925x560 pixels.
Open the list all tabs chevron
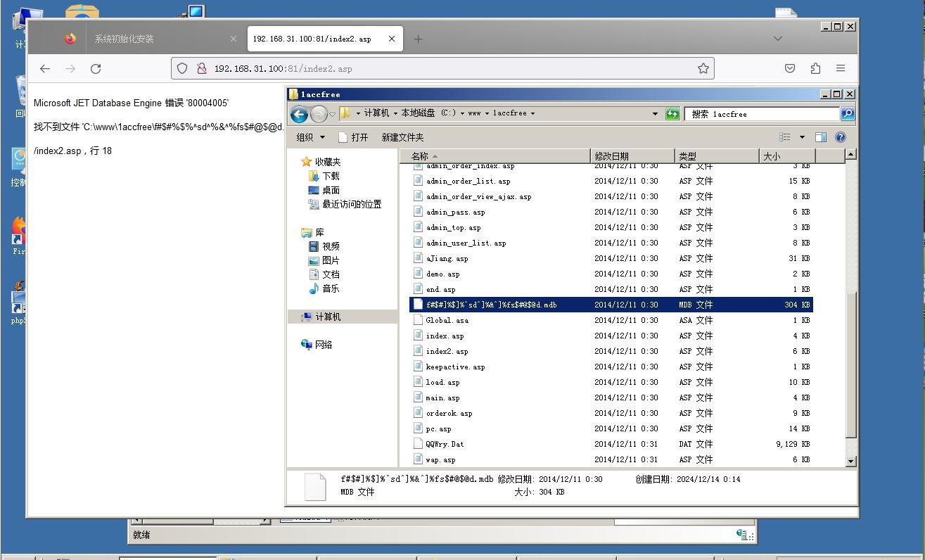777,39
